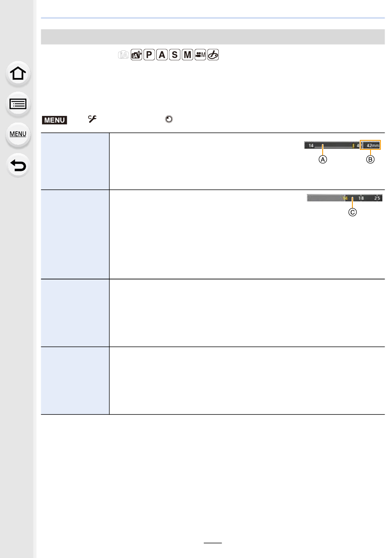Select the creative control palette icon

(213, 54)
